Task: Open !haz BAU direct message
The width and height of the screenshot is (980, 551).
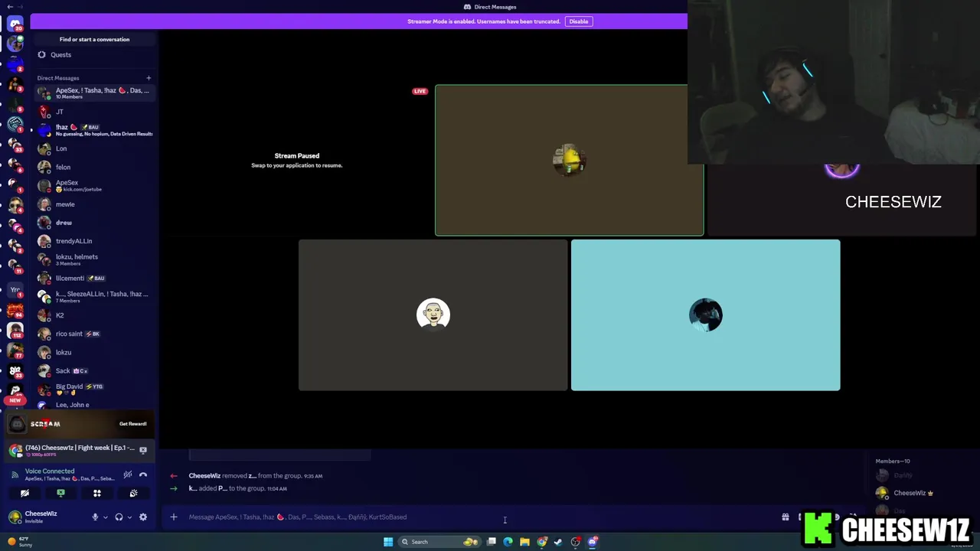Action: click(x=94, y=130)
